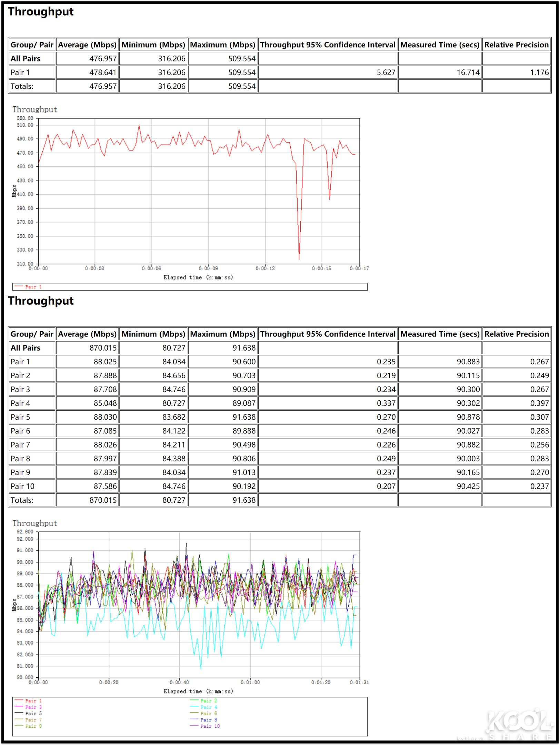Click the 85.048 average for Pair 4
The width and height of the screenshot is (560, 745).
(88, 403)
